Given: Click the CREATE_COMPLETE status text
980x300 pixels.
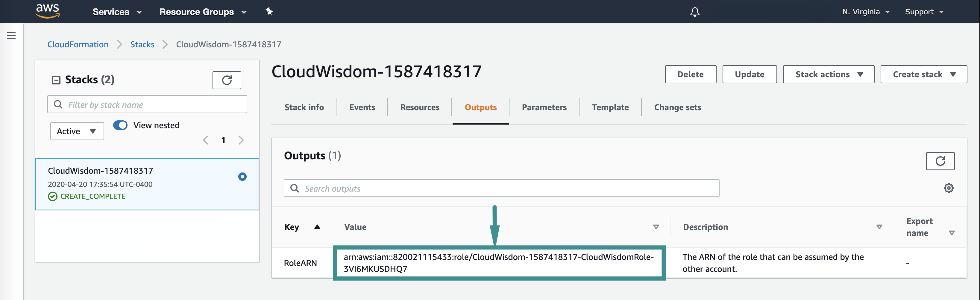Looking at the screenshot, I should [93, 196].
